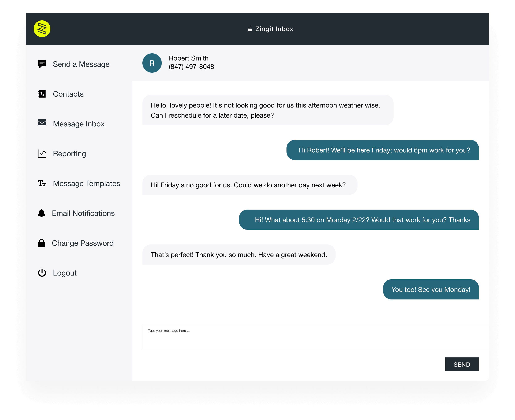This screenshot has width=515, height=420.
Task: Click the Reporting chart icon
Action: [x=42, y=154]
